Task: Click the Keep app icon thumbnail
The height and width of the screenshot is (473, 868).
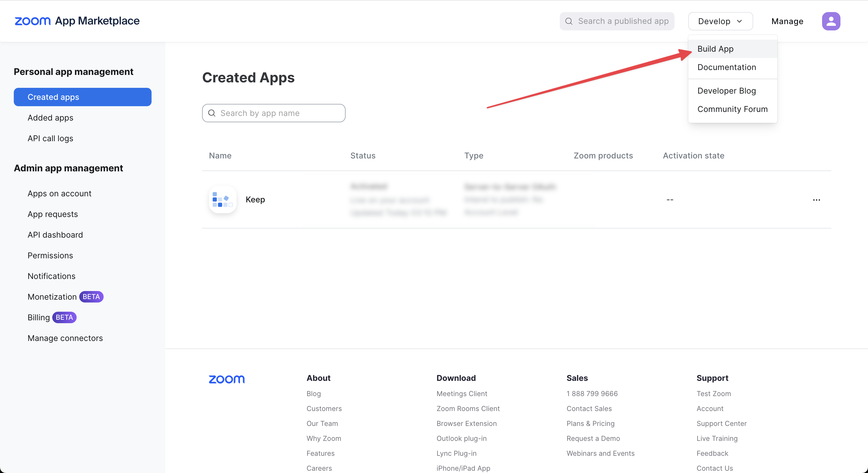Action: tap(222, 199)
